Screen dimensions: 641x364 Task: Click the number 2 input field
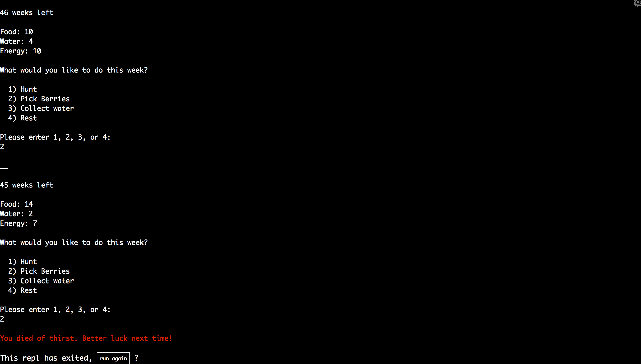click(3, 319)
